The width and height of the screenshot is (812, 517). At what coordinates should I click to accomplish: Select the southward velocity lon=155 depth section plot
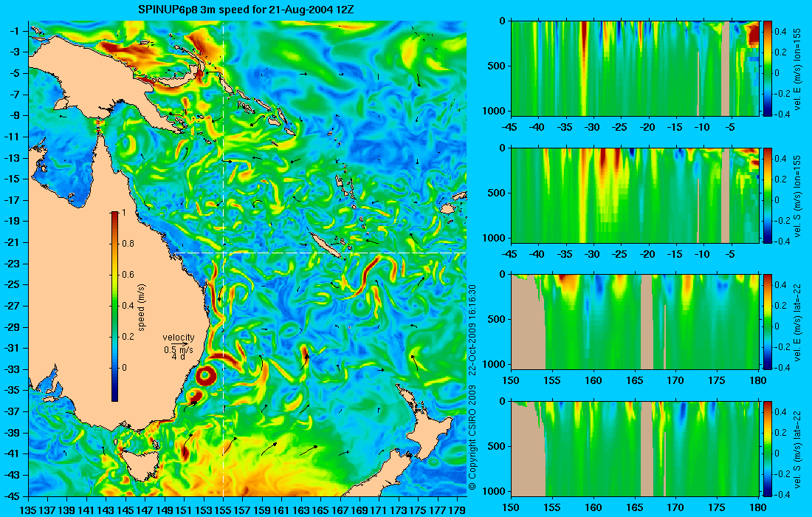pos(635,195)
